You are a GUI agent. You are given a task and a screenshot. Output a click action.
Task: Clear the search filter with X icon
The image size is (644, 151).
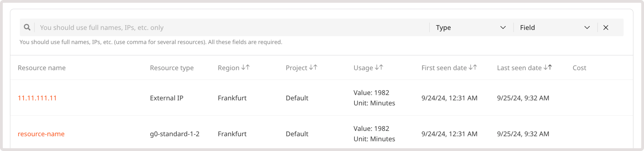tap(606, 28)
